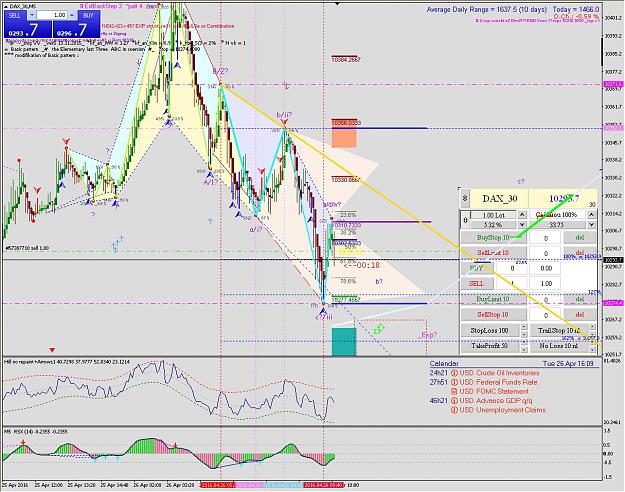The height and width of the screenshot is (492, 625).
Task: Click the red SELL button in trade panel
Action: [477, 283]
